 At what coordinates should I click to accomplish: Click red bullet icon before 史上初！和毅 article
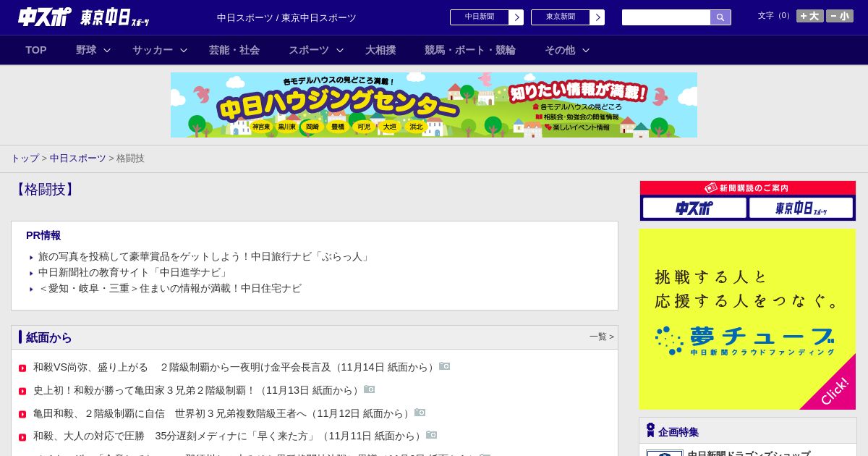pos(22,392)
